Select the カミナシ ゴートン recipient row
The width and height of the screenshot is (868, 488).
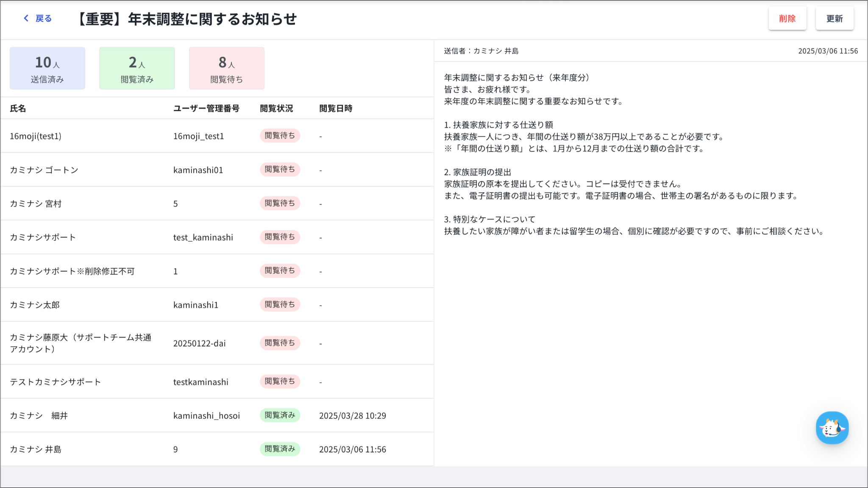pos(44,170)
